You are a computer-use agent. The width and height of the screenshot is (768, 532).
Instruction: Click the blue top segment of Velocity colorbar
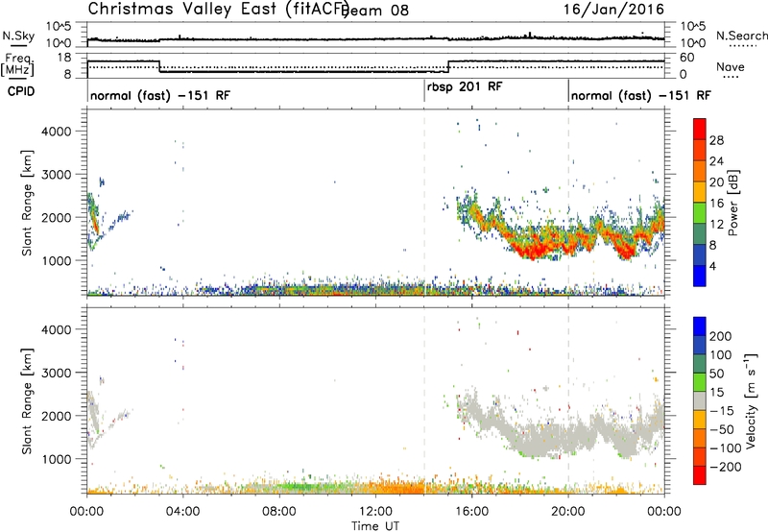pyautogui.click(x=700, y=326)
